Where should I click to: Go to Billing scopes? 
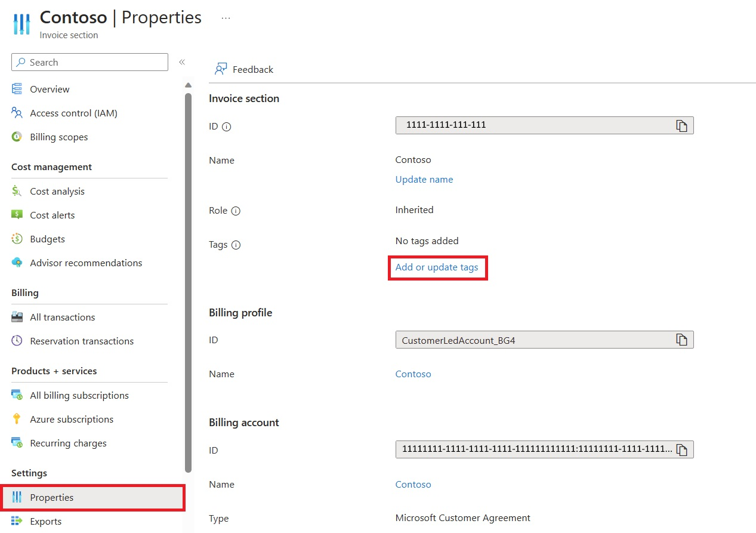point(58,137)
